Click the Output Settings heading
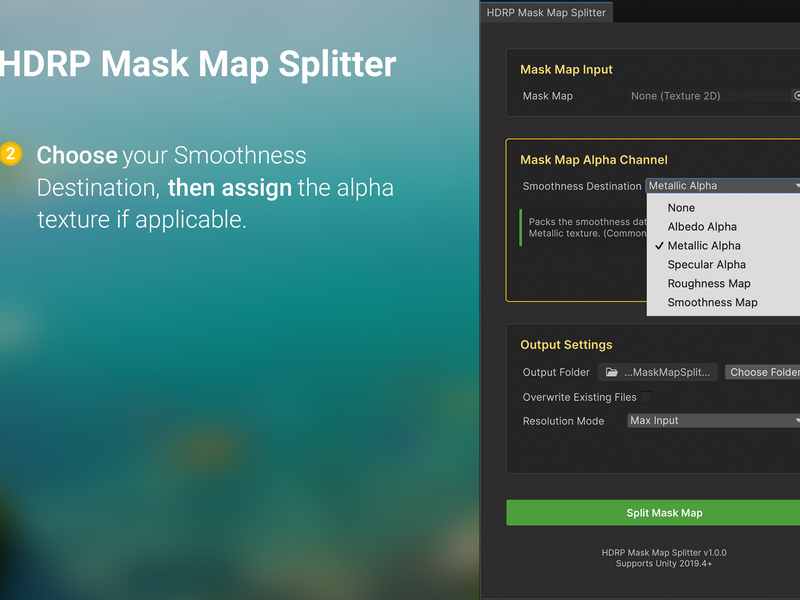 point(566,345)
